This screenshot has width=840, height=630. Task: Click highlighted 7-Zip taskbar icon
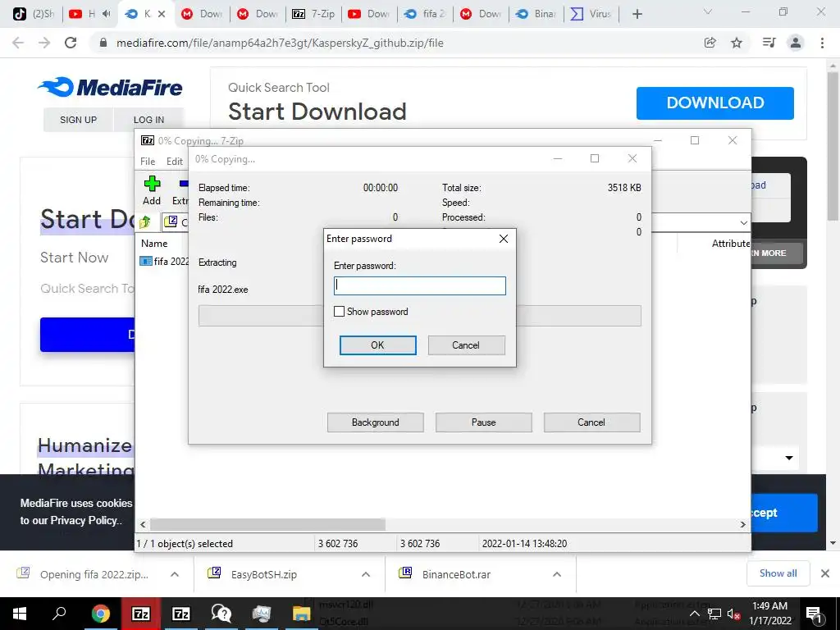(140, 614)
